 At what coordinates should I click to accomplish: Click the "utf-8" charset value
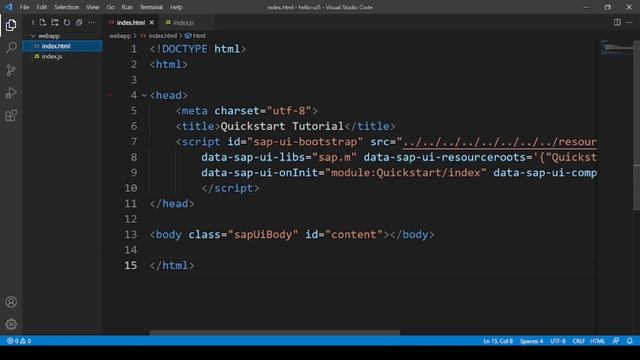(x=289, y=111)
